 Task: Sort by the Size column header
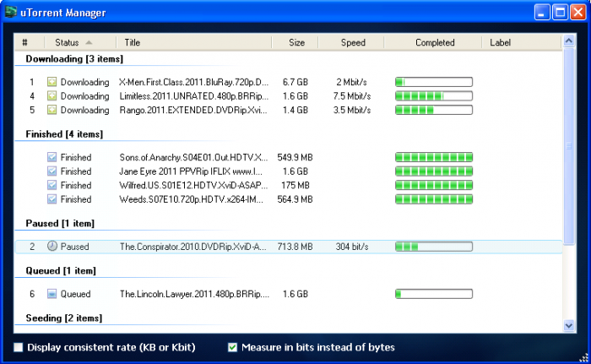coord(295,42)
